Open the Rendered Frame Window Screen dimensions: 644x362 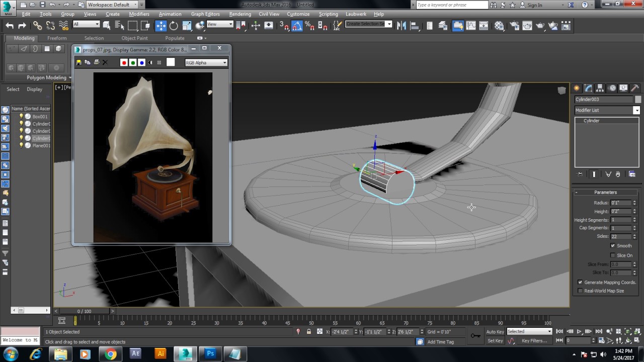pyautogui.click(x=527, y=26)
